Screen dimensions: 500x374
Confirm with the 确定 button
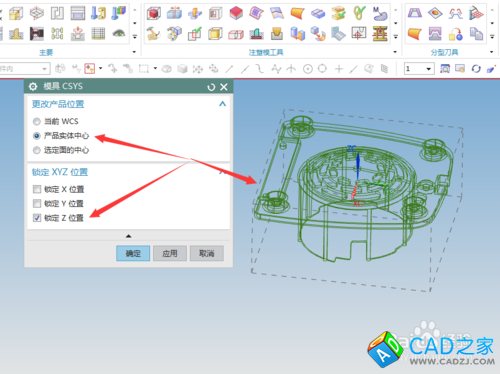(133, 253)
